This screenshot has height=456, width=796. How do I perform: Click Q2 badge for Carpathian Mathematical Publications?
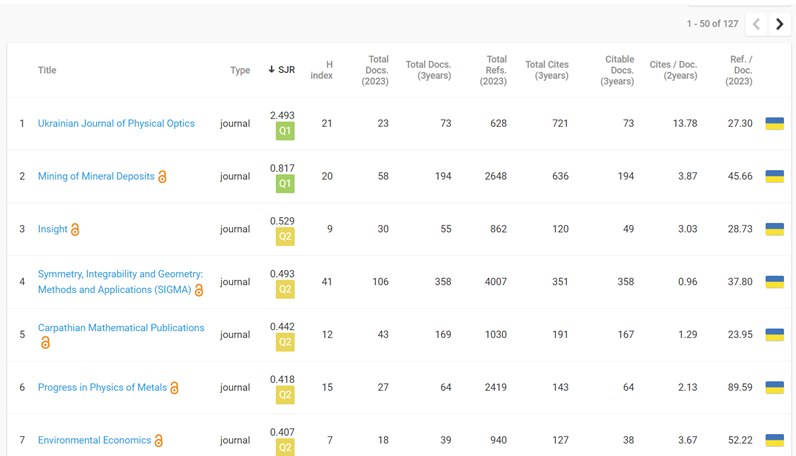coord(285,342)
